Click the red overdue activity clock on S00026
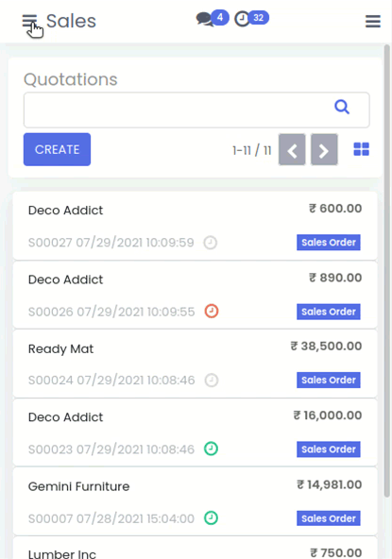Screen dimensions: 392x559 click(212, 312)
